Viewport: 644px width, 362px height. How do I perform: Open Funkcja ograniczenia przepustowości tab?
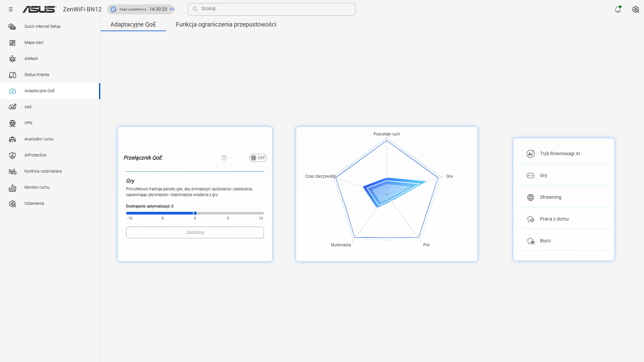pos(226,24)
